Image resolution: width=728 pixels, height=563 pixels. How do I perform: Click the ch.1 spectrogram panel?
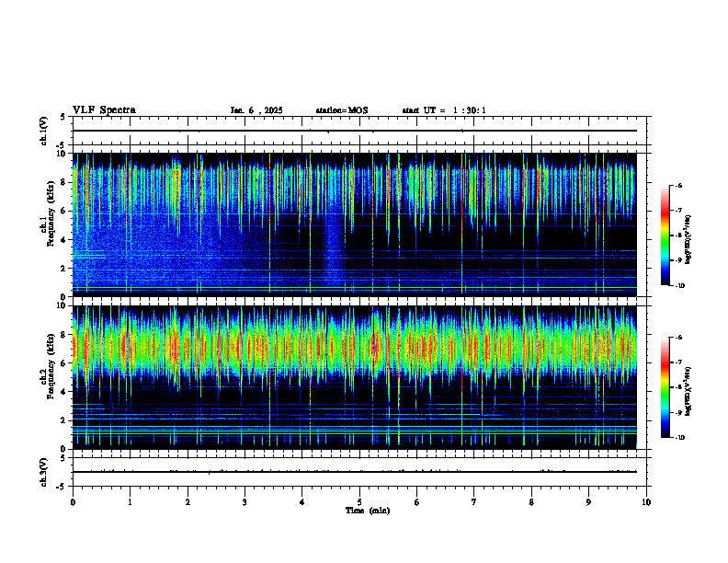pyautogui.click(x=355, y=224)
